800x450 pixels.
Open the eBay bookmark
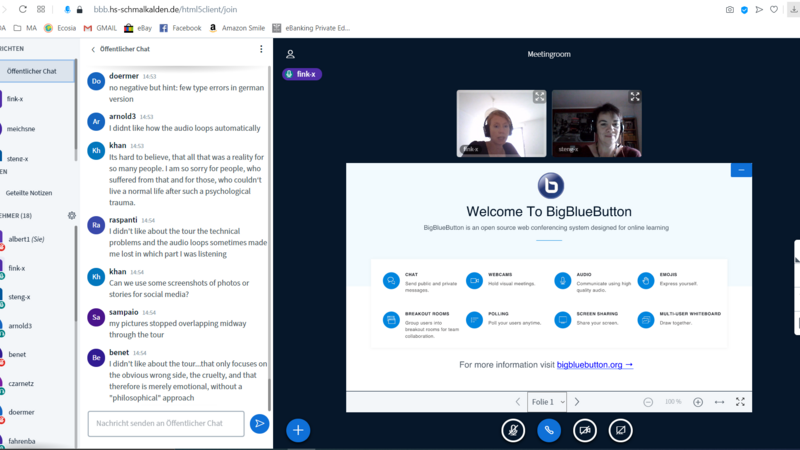[x=138, y=28]
